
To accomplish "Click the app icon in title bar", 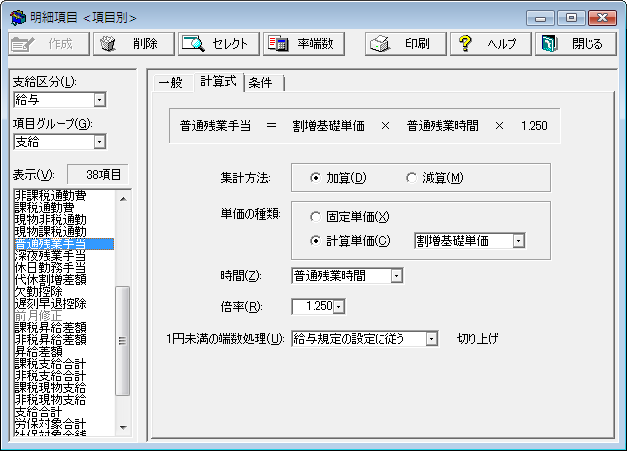I will [16, 18].
